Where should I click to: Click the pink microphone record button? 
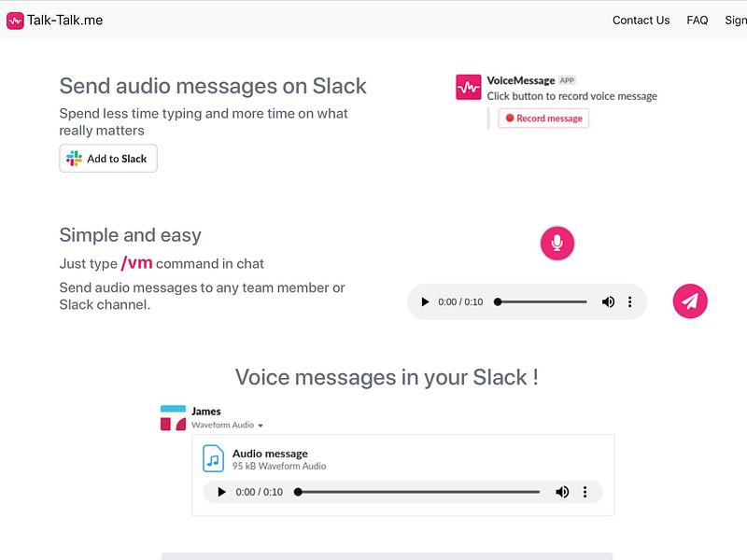click(x=557, y=244)
